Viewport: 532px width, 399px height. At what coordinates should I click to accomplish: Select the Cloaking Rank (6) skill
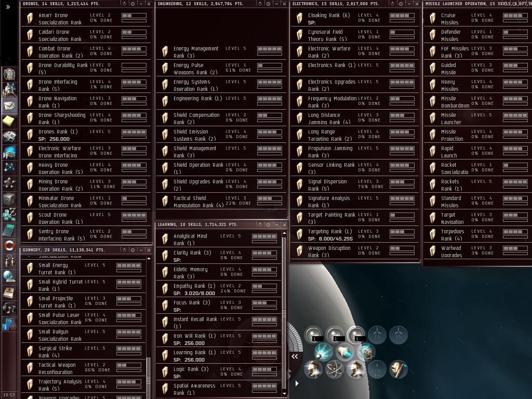355,19
